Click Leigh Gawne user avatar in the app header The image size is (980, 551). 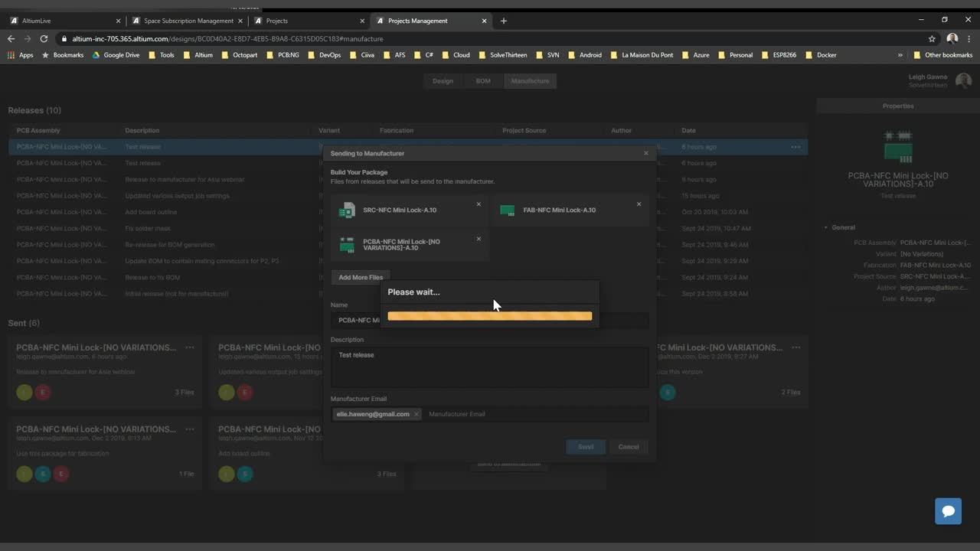[963, 80]
